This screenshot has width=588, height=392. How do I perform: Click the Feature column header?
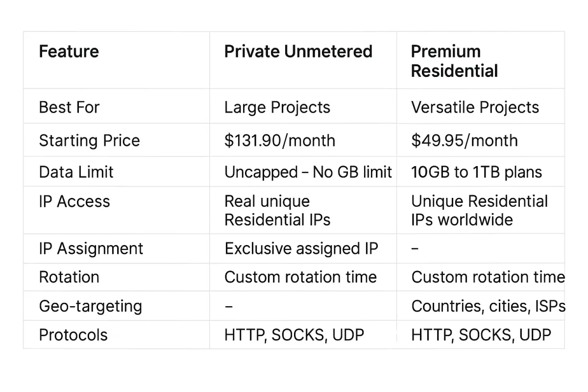pos(69,51)
